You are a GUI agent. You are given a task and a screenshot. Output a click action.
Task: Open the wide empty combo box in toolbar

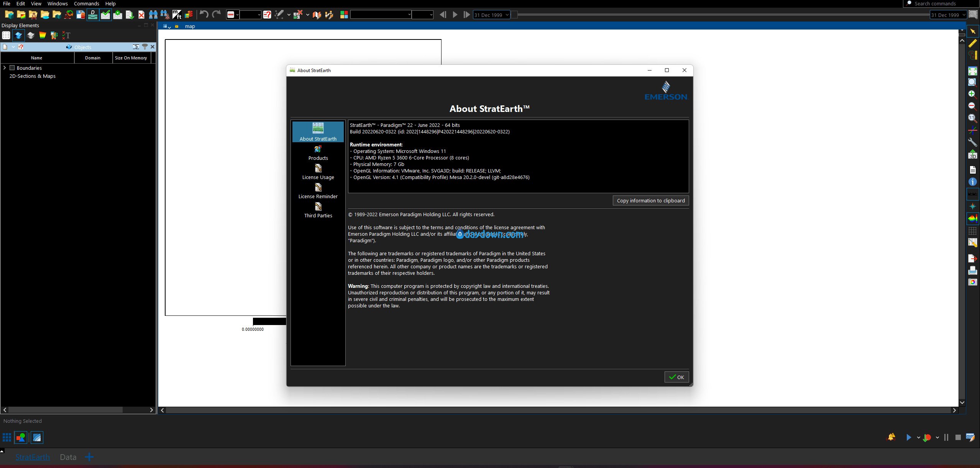(x=381, y=15)
